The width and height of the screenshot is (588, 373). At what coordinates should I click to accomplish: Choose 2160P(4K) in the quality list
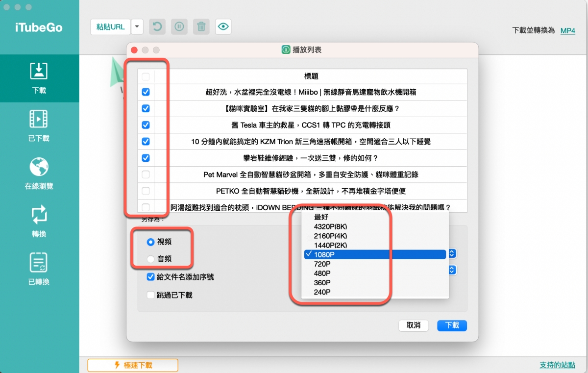tap(375, 236)
